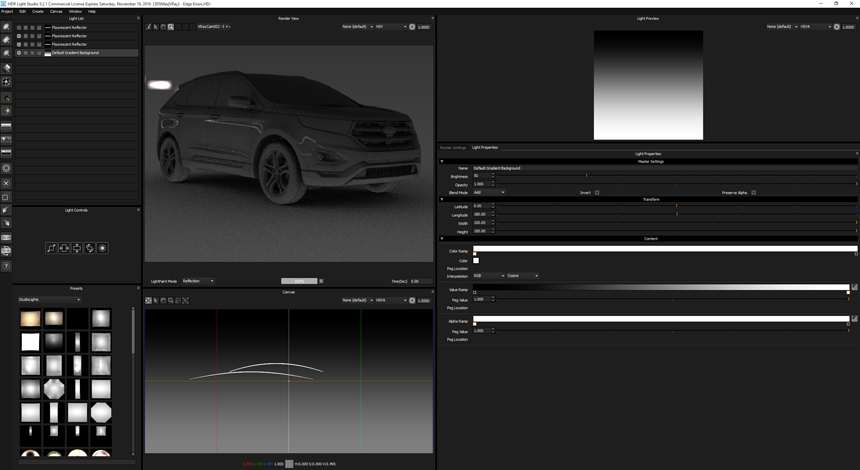Open the Create menu

pos(38,11)
